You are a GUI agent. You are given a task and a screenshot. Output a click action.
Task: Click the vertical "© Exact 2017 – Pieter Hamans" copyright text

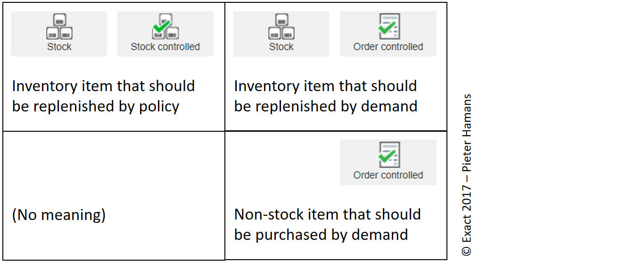pos(467,175)
